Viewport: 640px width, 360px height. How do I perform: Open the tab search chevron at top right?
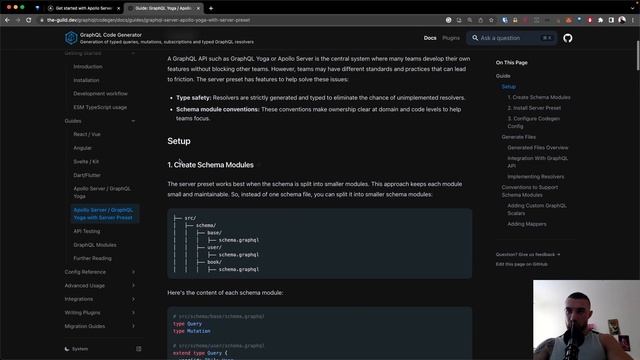tap(633, 8)
